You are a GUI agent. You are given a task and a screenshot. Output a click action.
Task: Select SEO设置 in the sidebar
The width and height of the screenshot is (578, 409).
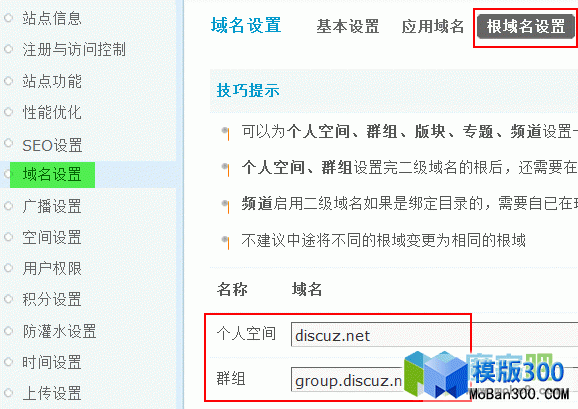pos(52,146)
